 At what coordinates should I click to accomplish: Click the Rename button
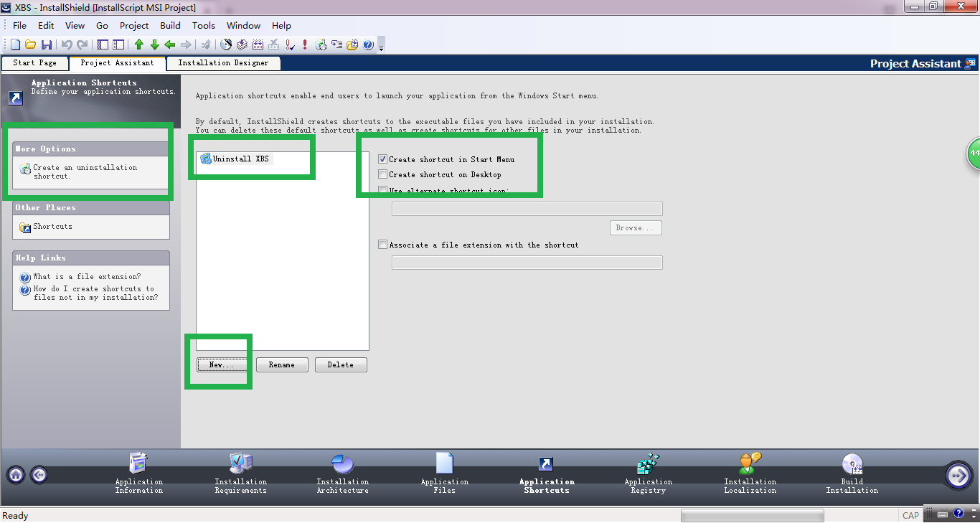[282, 365]
